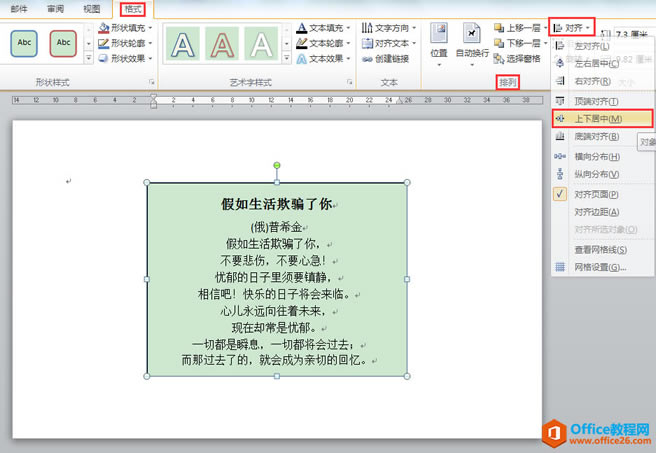Viewport: 656px width, 453px height.
Task: Click the shape height field showing 7.3 厘米
Action: click(633, 34)
